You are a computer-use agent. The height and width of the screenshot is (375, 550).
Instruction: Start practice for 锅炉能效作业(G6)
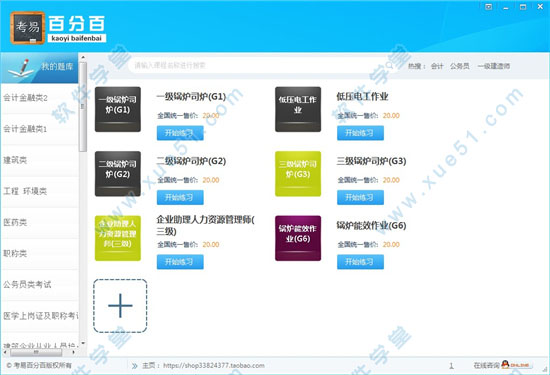pyautogui.click(x=360, y=262)
